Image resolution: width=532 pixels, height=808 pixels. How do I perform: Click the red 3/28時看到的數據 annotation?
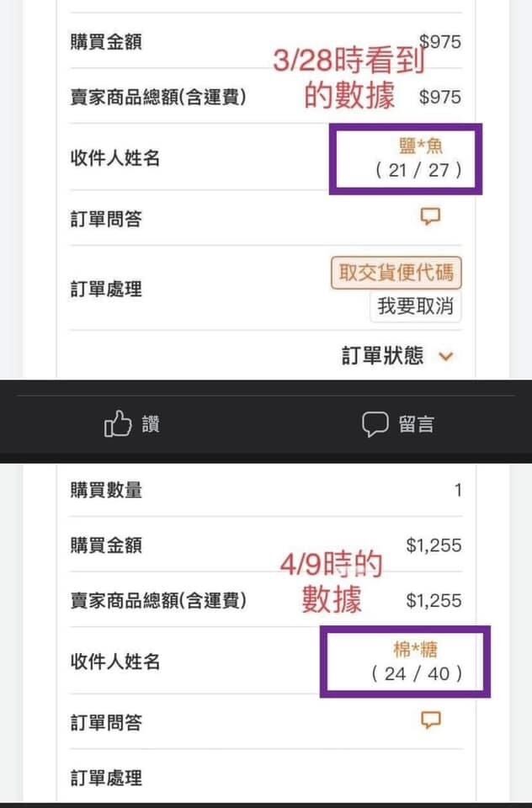(x=349, y=77)
